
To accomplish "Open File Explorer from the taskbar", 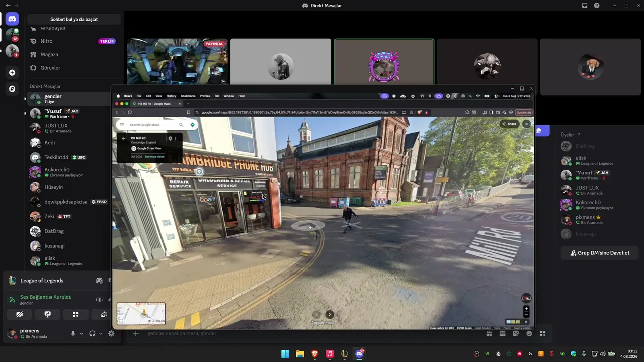I will click(300, 354).
